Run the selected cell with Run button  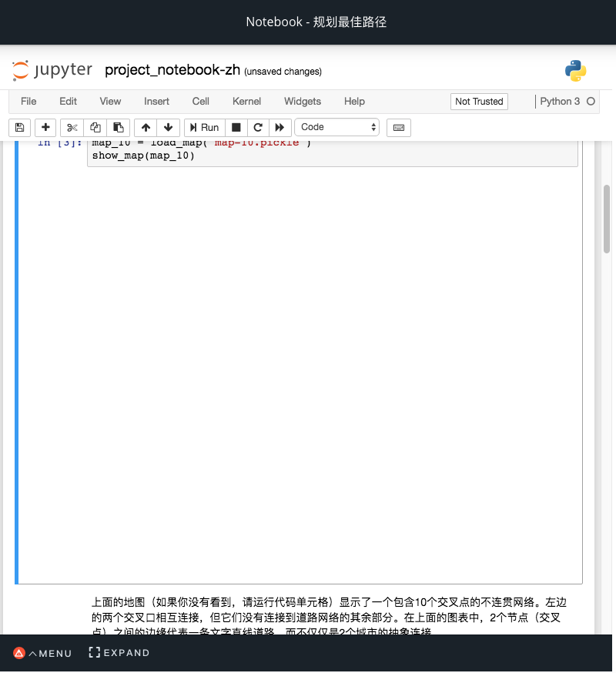[x=203, y=127]
